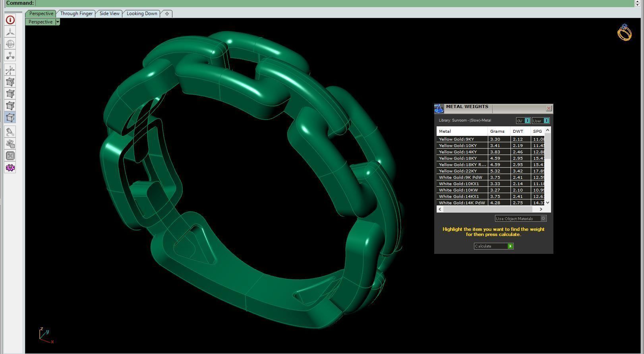Click the first cube display mode icon
Image resolution: width=644 pixels, height=354 pixels.
10,82
